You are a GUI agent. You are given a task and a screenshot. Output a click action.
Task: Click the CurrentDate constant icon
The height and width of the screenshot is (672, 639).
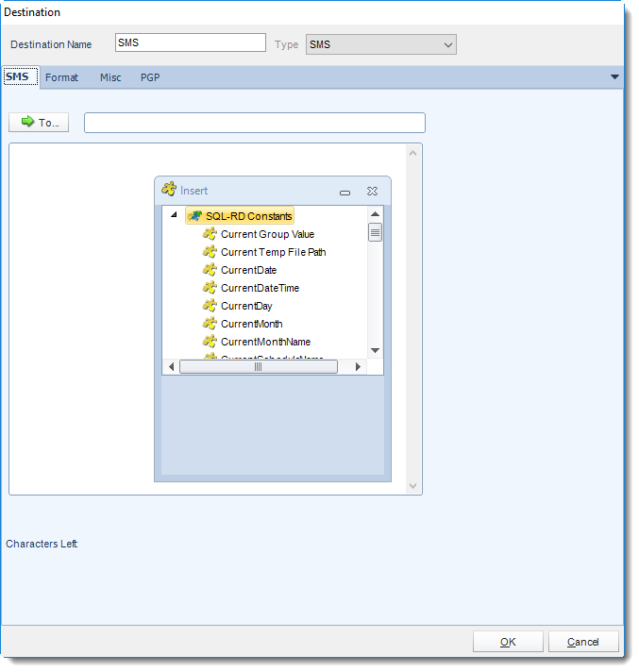click(x=210, y=270)
